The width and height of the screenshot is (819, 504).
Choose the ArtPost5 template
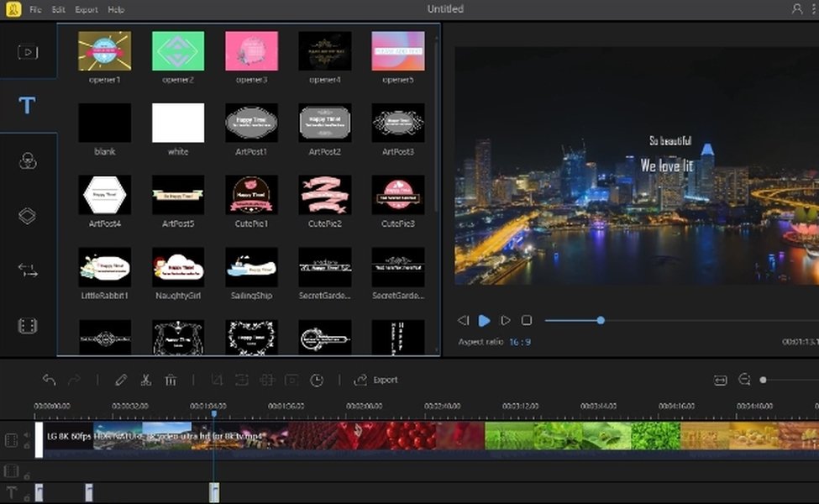[178, 195]
